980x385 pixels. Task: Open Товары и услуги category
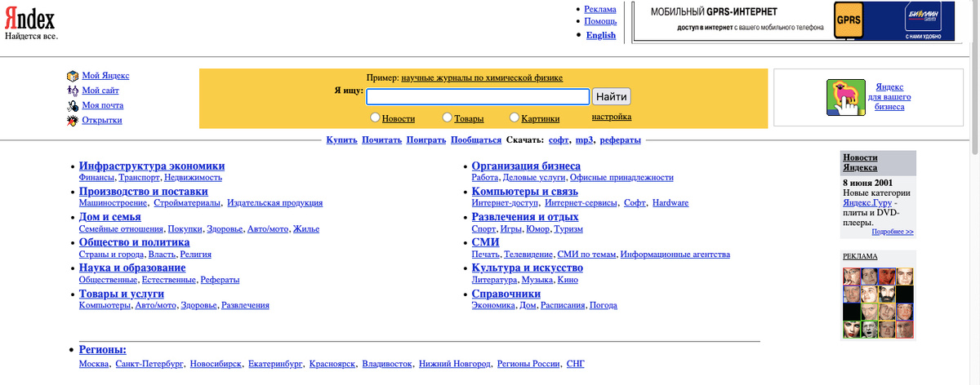(x=122, y=293)
